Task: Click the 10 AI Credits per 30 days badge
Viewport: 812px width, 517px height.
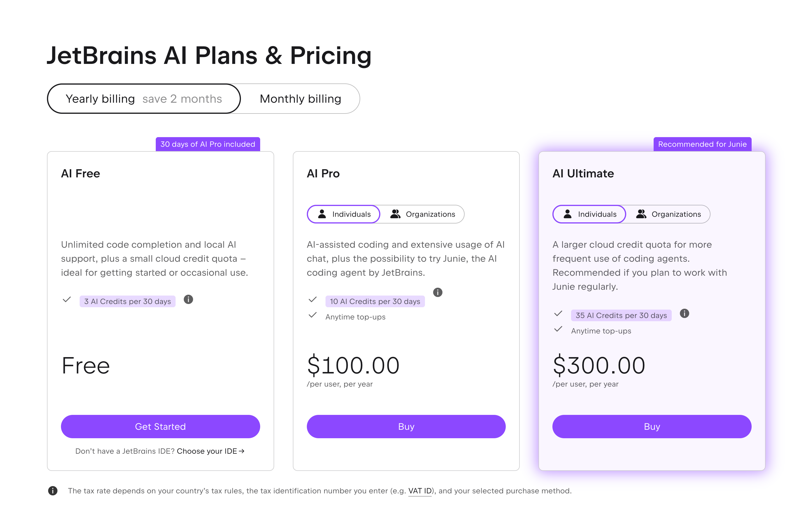Action: (374, 301)
